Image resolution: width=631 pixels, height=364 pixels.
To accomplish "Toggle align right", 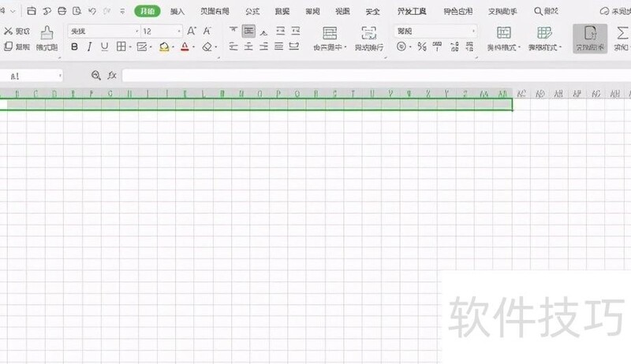I will [264, 46].
